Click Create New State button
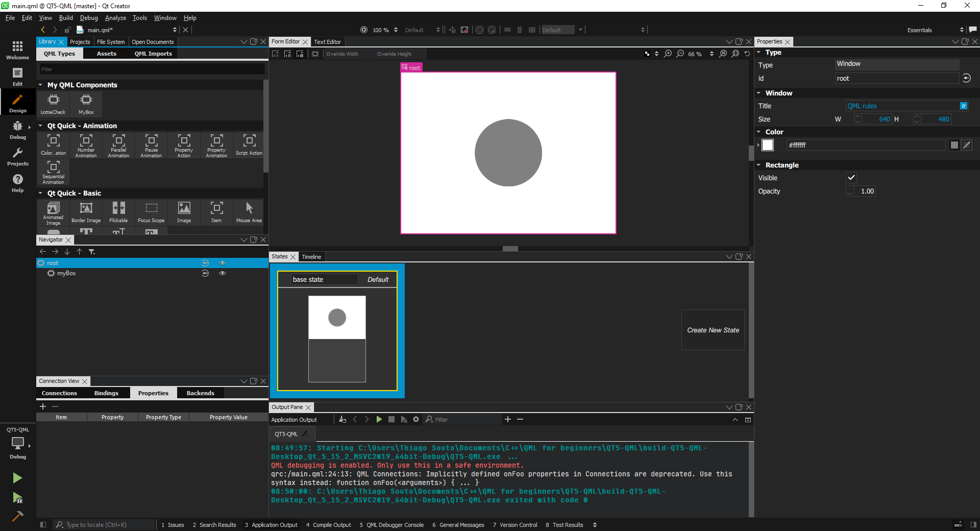The image size is (980, 531). 713,330
